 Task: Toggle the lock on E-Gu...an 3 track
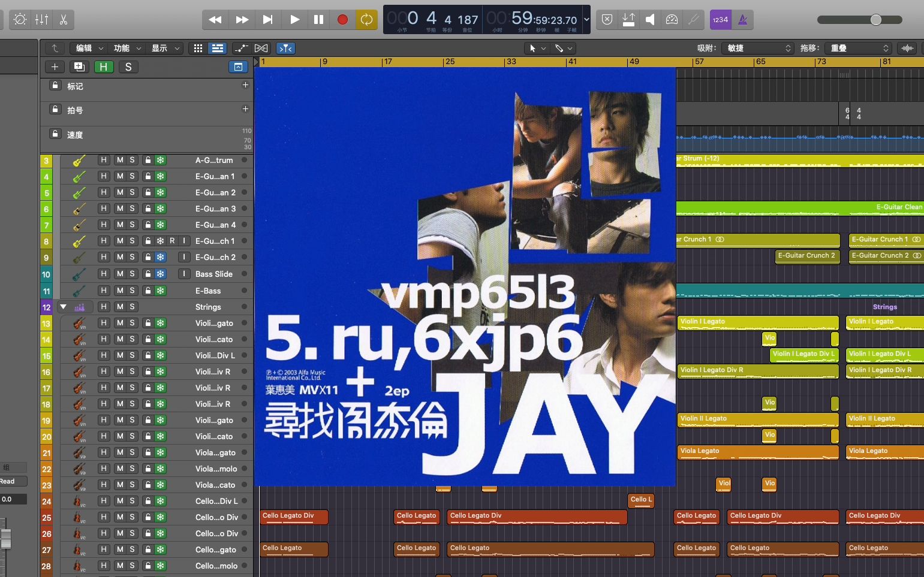pos(148,209)
